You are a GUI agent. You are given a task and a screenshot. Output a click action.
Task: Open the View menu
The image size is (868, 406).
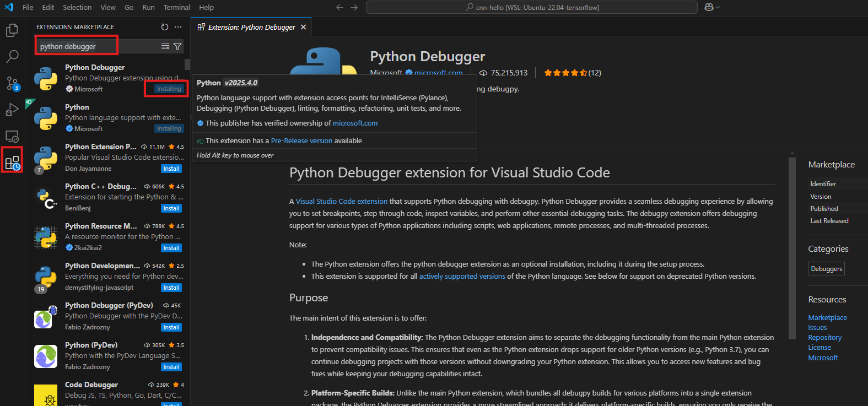point(108,8)
